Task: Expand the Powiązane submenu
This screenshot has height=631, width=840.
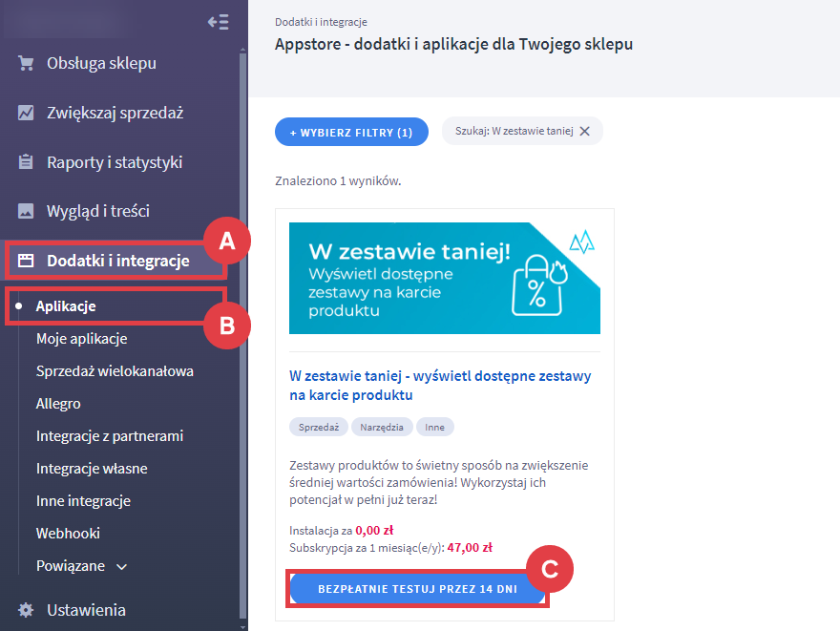Action: (x=121, y=566)
